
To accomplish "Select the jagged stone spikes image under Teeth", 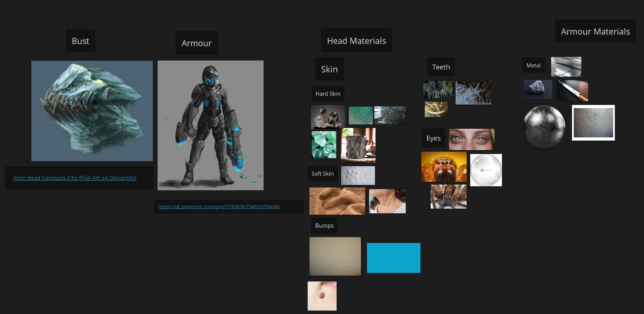I will tap(438, 89).
